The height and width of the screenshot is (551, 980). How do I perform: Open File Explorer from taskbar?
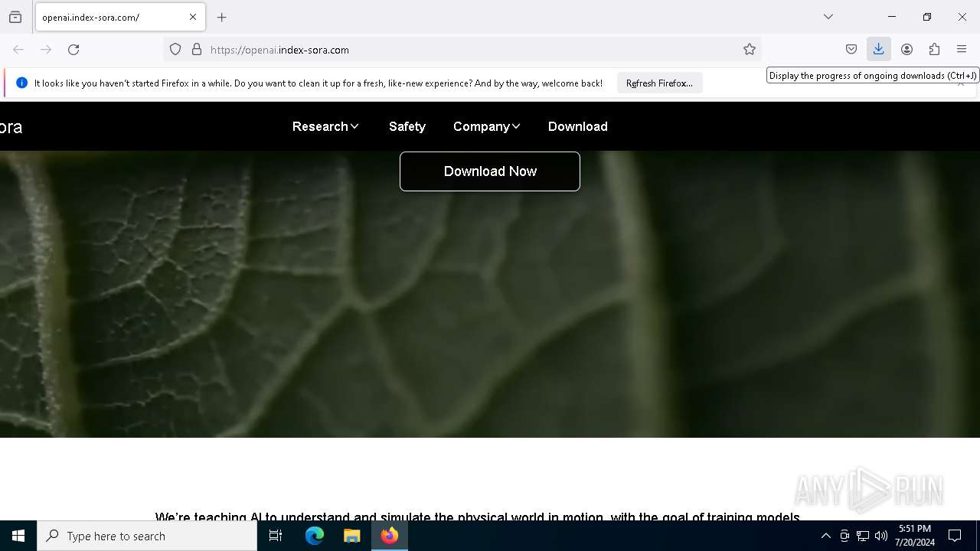click(352, 536)
